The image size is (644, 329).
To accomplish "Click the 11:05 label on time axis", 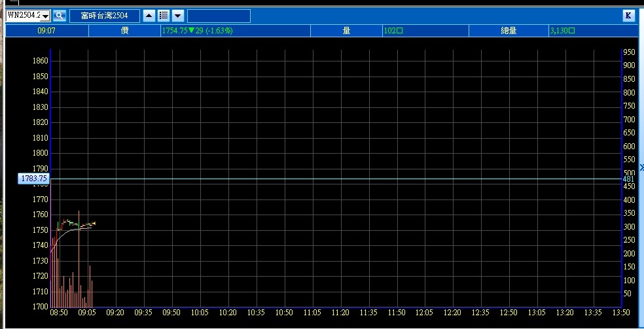I will 313,313.
